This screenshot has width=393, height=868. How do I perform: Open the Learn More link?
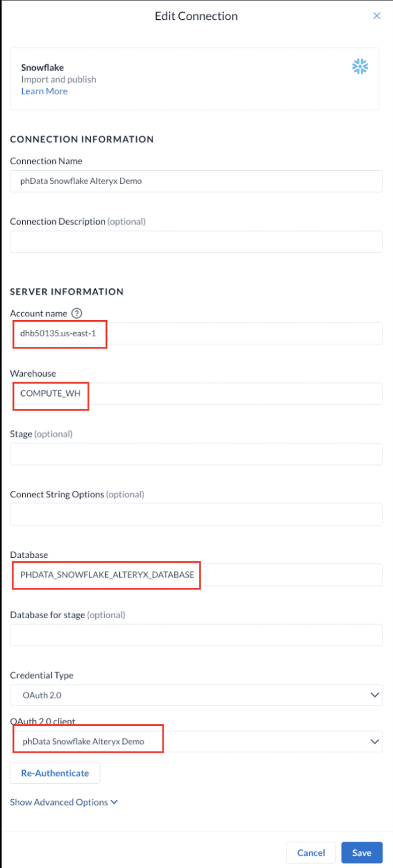coord(44,91)
